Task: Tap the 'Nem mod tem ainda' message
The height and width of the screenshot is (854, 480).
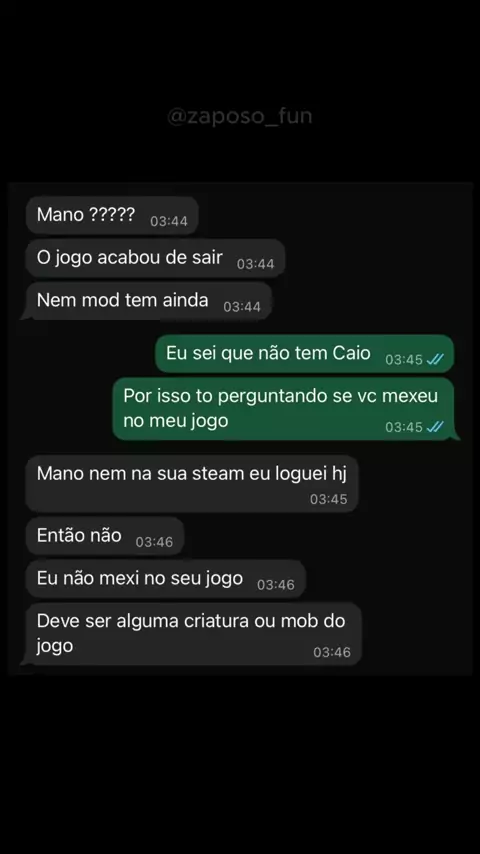Action: (148, 301)
